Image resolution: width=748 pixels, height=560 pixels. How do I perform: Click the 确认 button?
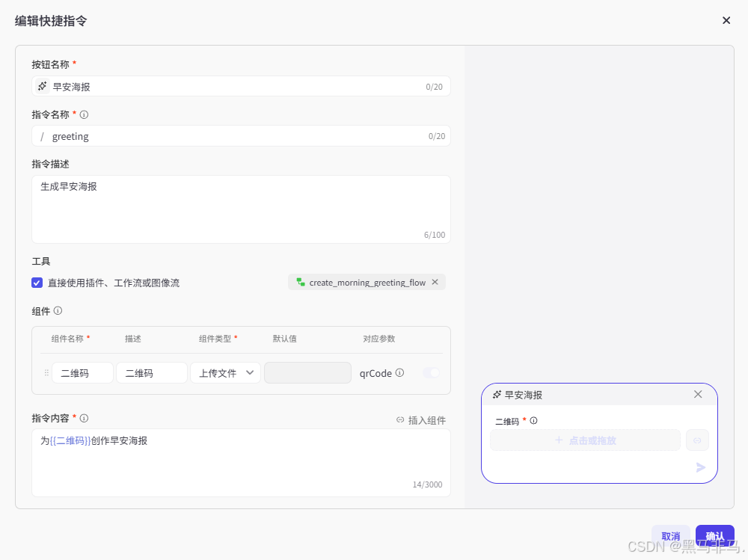point(714,535)
